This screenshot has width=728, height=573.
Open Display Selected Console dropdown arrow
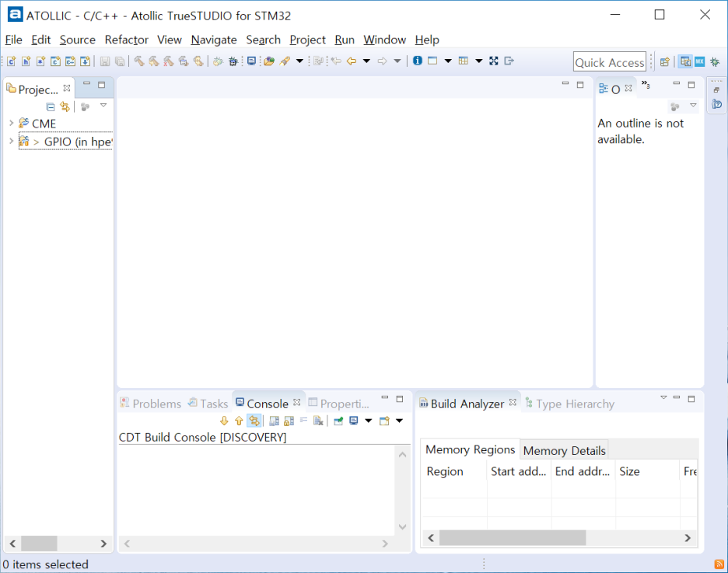(368, 421)
